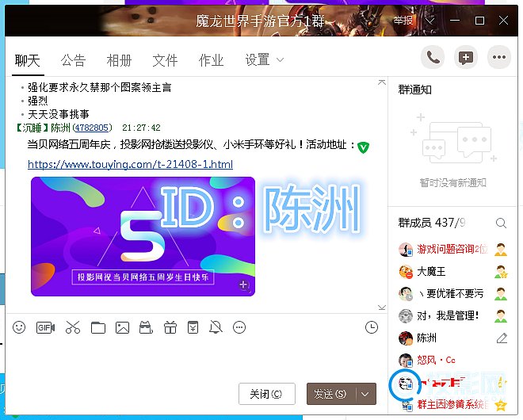Click message text 天天没事挑事
Viewport: 523px width, 420px height.
coord(59,114)
